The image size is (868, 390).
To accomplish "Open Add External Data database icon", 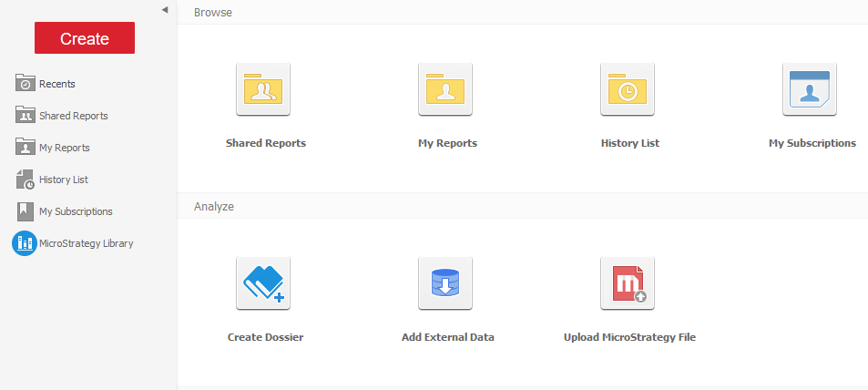I will pyautogui.click(x=445, y=282).
